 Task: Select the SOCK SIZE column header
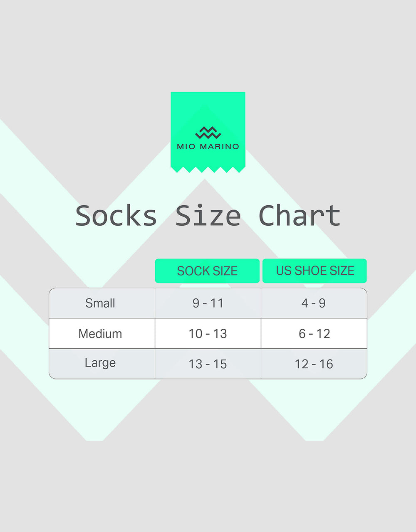pyautogui.click(x=207, y=271)
